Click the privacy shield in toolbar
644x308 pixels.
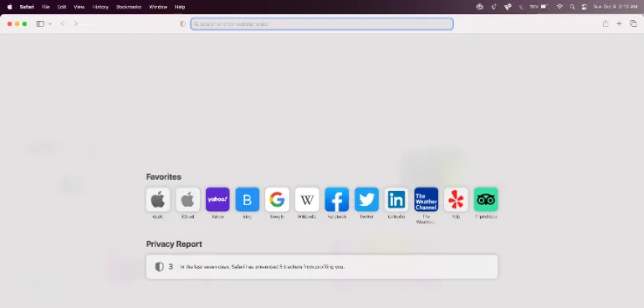(x=183, y=23)
